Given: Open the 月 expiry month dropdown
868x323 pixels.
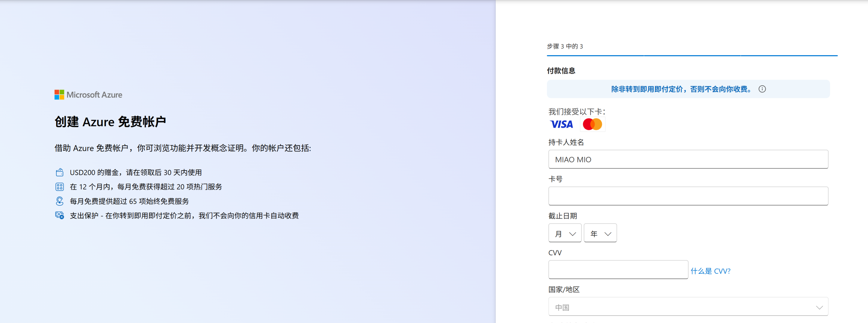Looking at the screenshot, I should point(565,233).
